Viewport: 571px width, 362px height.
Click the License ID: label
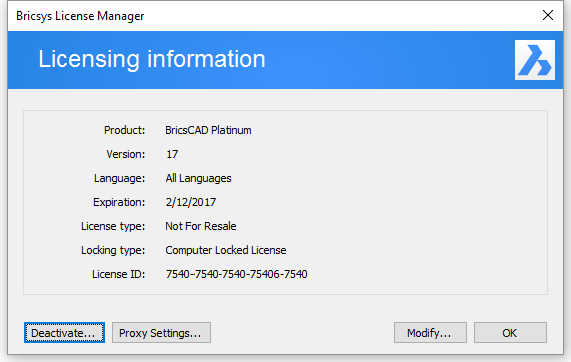tap(118, 274)
